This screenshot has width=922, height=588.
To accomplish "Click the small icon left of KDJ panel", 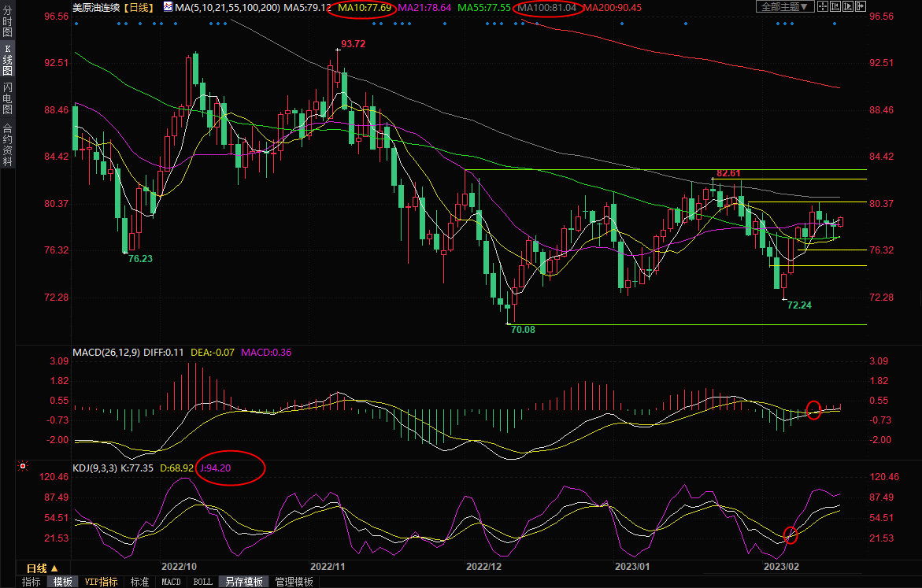I will tap(22, 467).
